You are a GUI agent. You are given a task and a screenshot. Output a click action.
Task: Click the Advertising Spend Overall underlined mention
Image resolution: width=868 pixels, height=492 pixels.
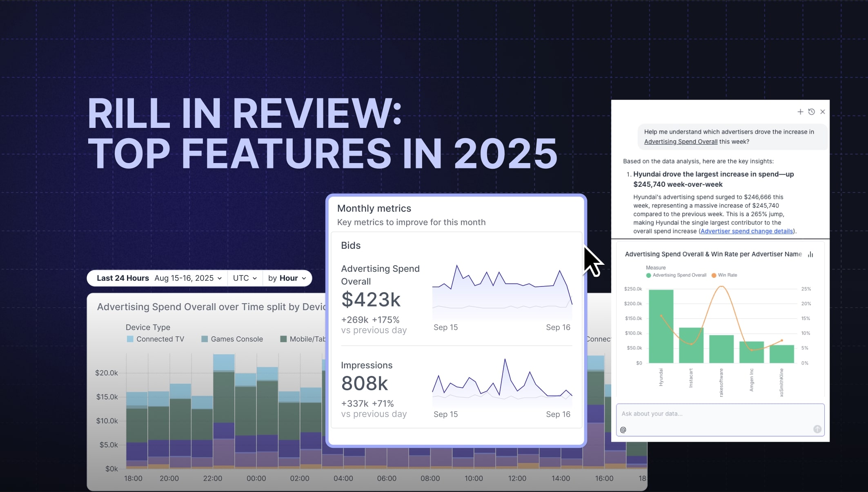click(681, 142)
